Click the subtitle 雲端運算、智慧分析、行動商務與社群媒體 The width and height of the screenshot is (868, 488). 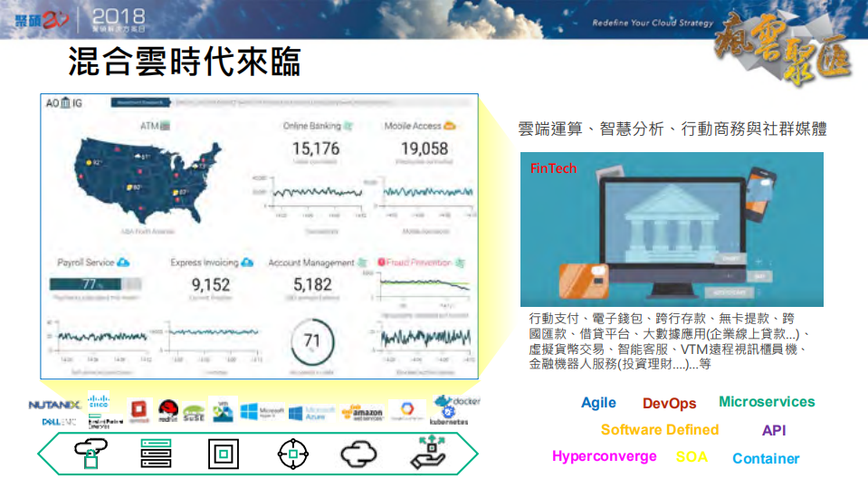click(x=672, y=129)
